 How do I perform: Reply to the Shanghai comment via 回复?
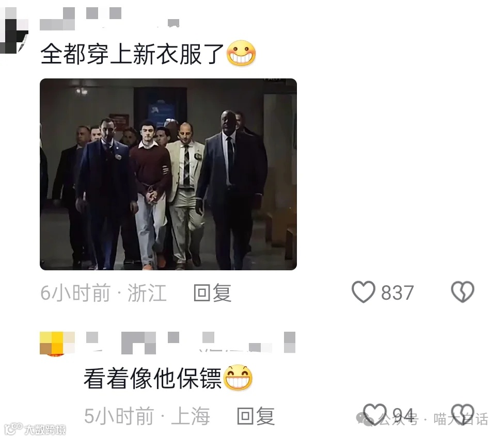click(x=256, y=416)
